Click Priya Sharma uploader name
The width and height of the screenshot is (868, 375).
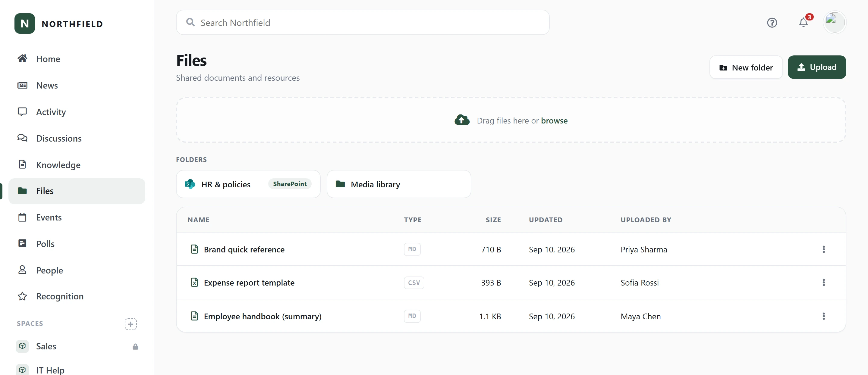coord(643,249)
